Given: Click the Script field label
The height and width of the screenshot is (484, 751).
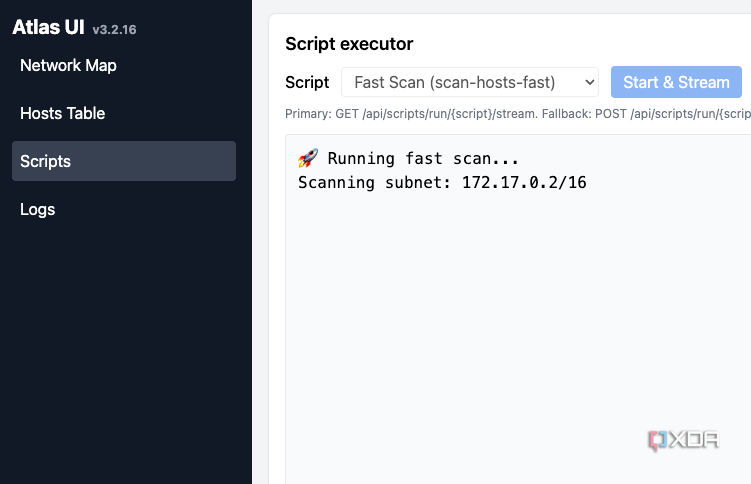Looking at the screenshot, I should (307, 82).
